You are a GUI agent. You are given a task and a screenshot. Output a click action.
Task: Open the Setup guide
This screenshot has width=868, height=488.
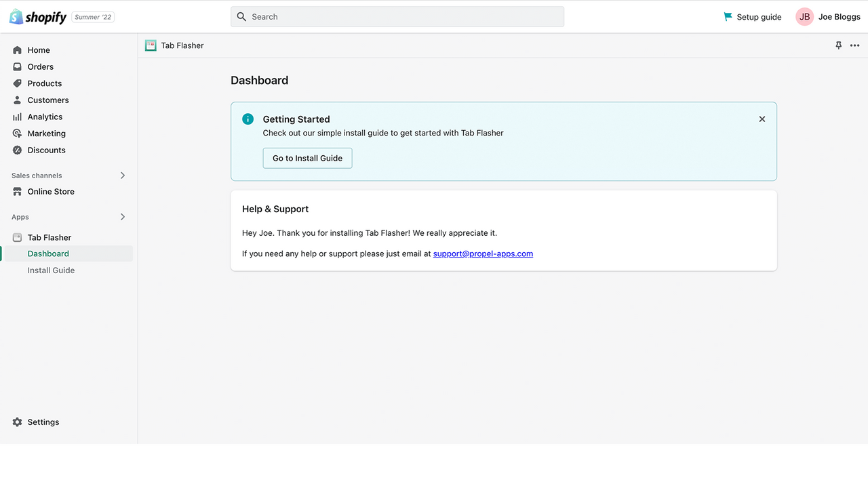pos(752,16)
